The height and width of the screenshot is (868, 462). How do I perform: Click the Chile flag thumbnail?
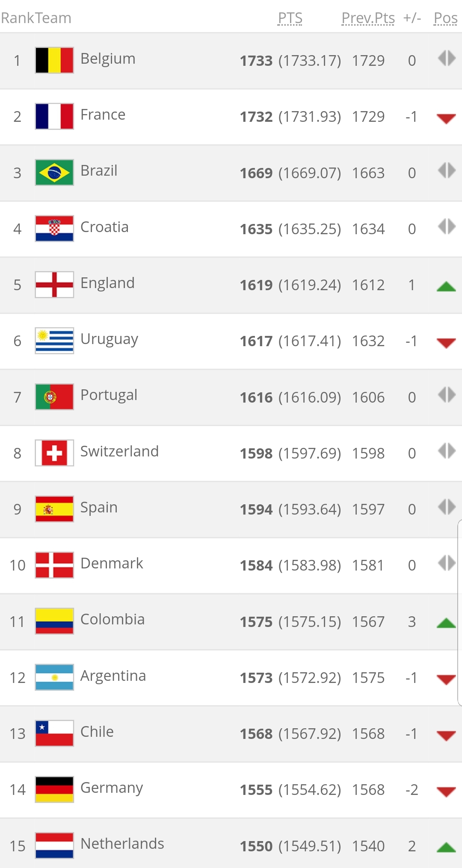coord(54,733)
